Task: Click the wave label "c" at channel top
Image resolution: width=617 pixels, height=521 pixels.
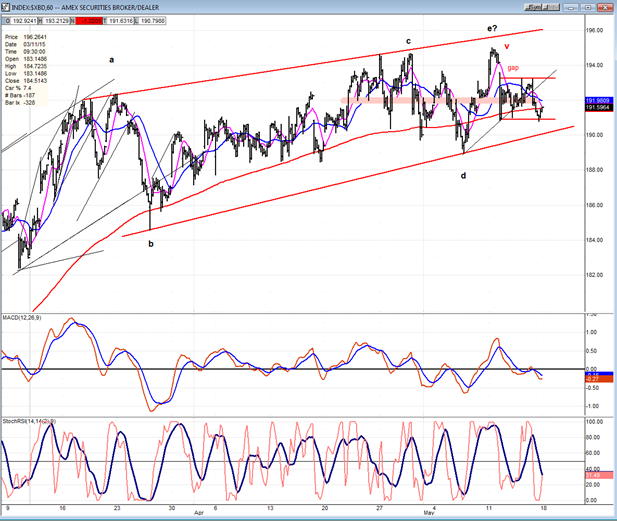Action: click(408, 42)
